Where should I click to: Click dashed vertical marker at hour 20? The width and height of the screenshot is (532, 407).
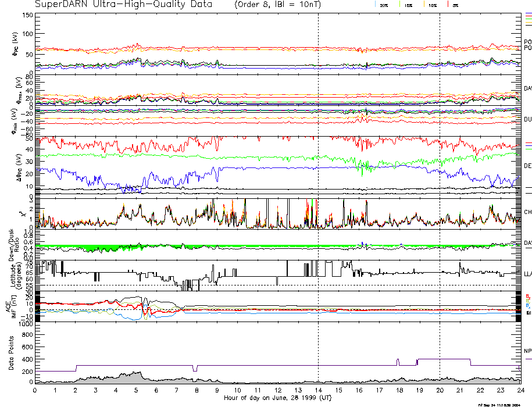point(440,174)
